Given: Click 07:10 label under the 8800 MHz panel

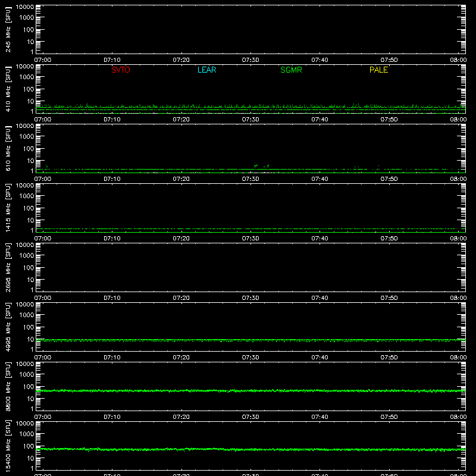Looking at the screenshot, I should point(112,417).
